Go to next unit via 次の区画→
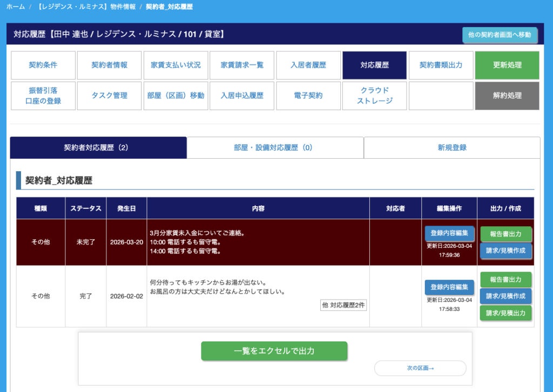The height and width of the screenshot is (392, 553). pyautogui.click(x=420, y=368)
